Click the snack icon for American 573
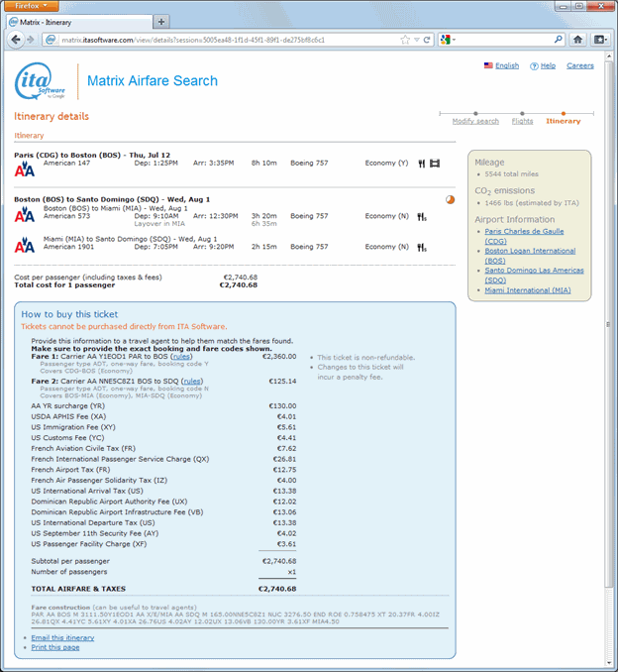This screenshot has width=618, height=672. (x=422, y=217)
